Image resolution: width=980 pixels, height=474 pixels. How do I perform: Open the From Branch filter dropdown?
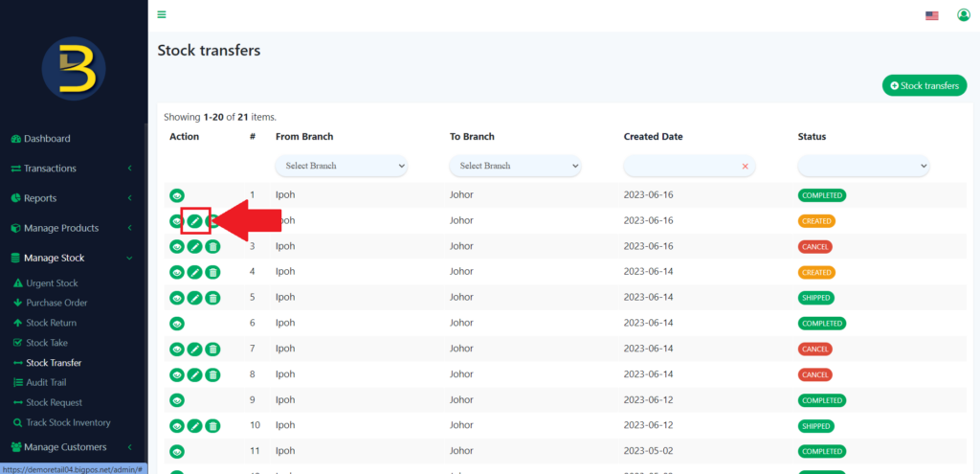coord(342,166)
